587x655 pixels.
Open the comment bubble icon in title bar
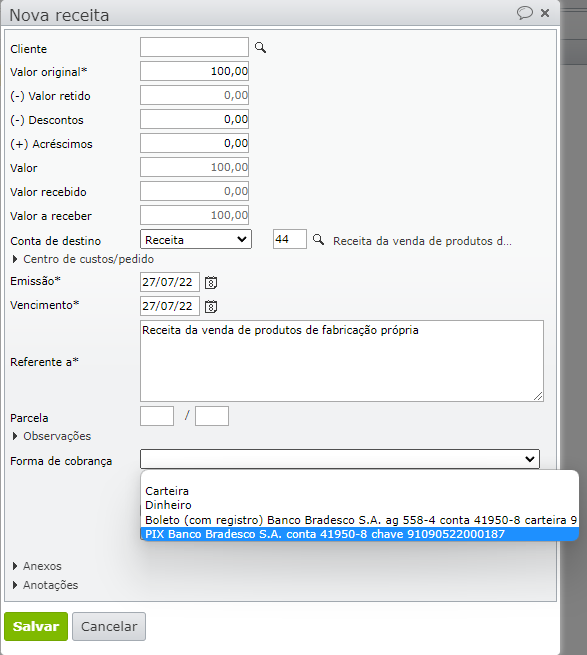click(x=524, y=13)
